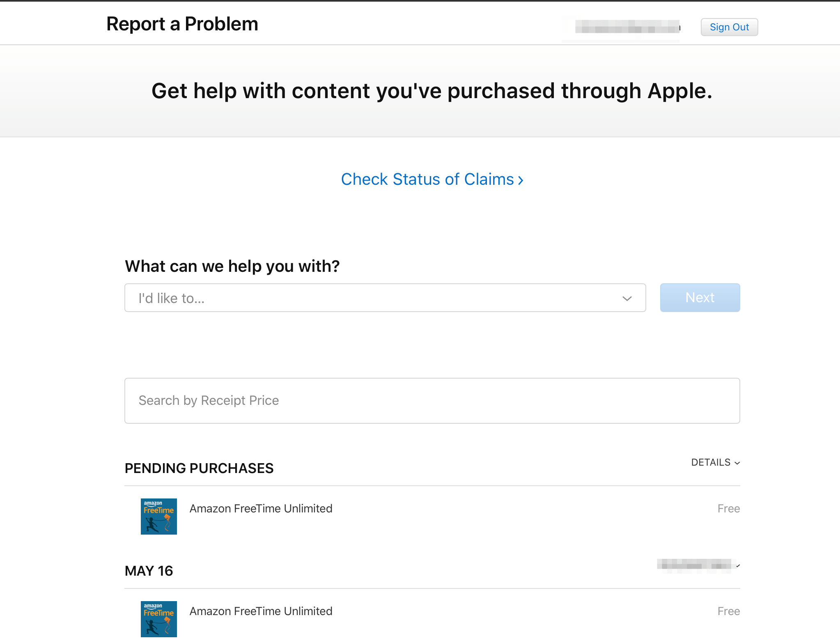Click the Amazon FreeTime icon under Pending Purchases

click(158, 516)
